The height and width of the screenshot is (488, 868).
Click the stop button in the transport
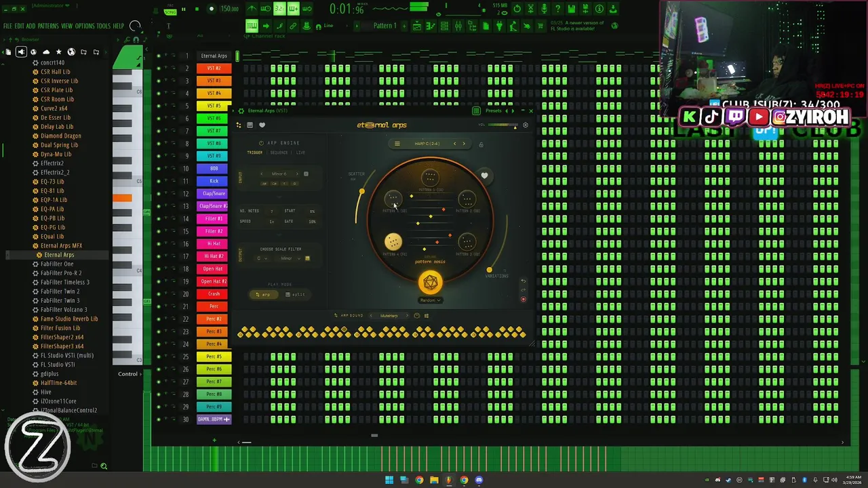(x=197, y=9)
